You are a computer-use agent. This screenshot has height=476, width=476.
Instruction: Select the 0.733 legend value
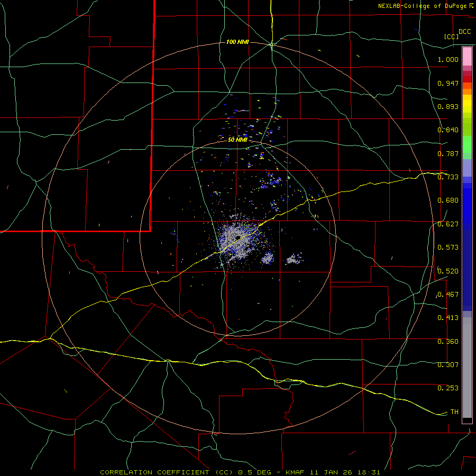pyautogui.click(x=448, y=177)
